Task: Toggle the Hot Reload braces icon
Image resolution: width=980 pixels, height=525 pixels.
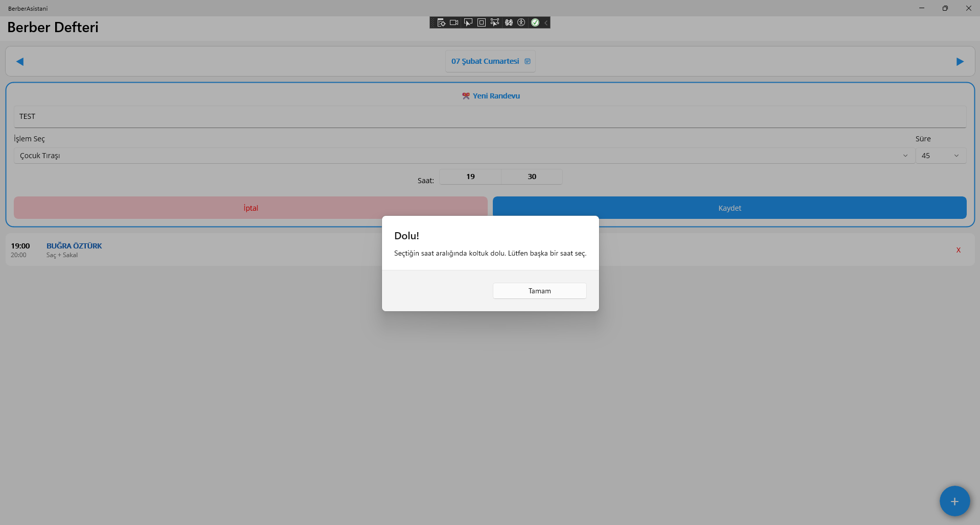Action: 509,22
